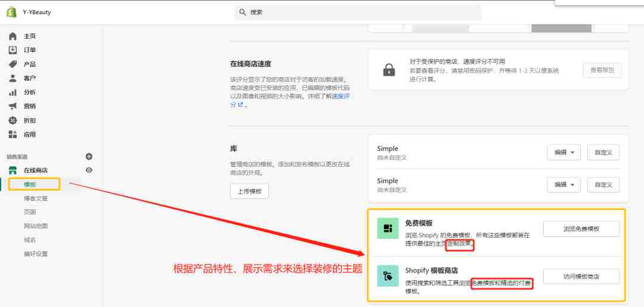This screenshot has height=307, width=644.
Task: Select 客户 in sidebar
Action: (30, 78)
